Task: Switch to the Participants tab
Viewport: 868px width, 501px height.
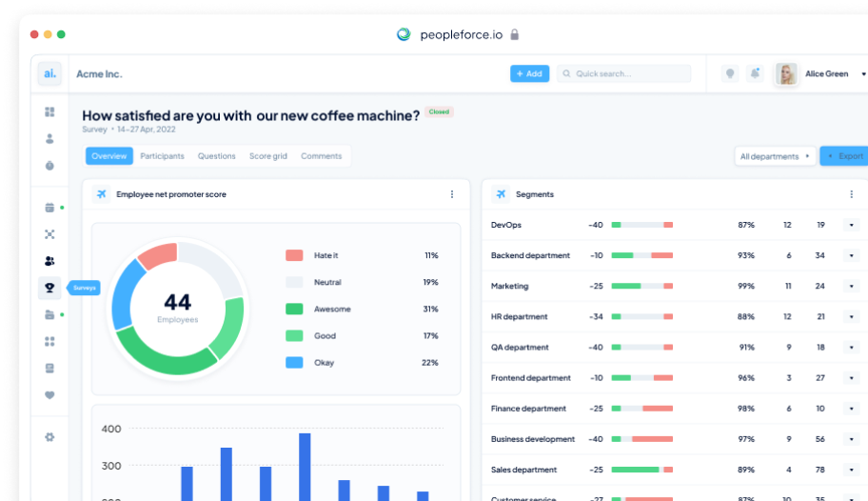Action: click(162, 156)
